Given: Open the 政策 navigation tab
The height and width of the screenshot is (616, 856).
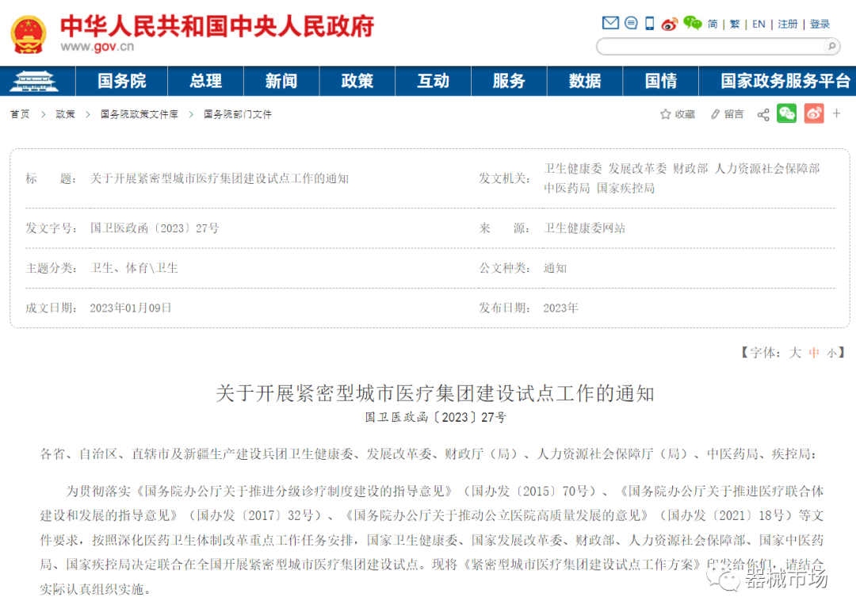Looking at the screenshot, I should coord(357,81).
